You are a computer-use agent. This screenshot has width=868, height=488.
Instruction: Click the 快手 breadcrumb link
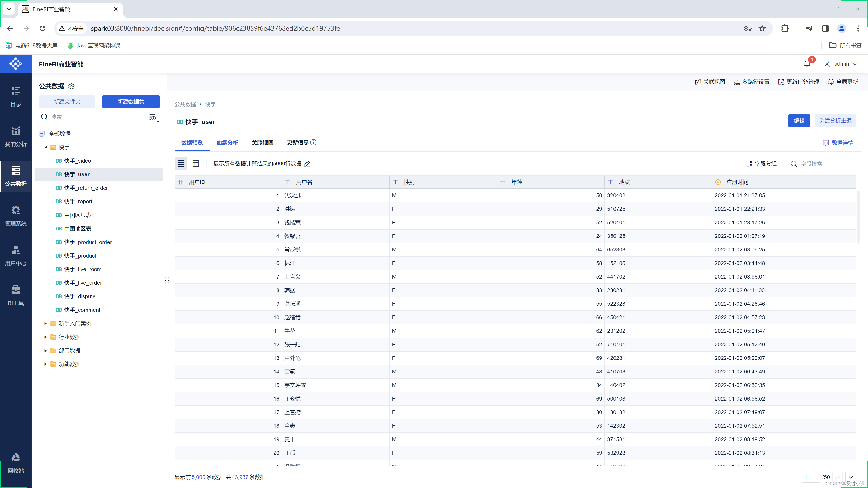coord(210,104)
